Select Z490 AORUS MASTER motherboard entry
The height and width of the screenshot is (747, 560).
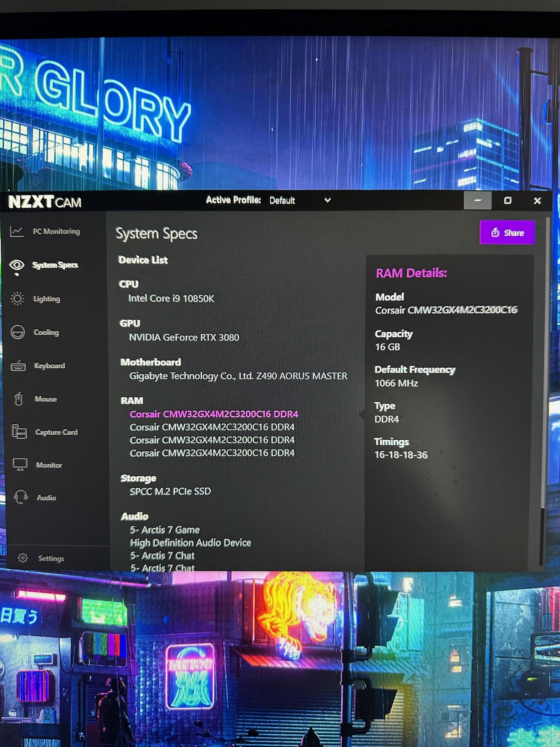point(239,376)
